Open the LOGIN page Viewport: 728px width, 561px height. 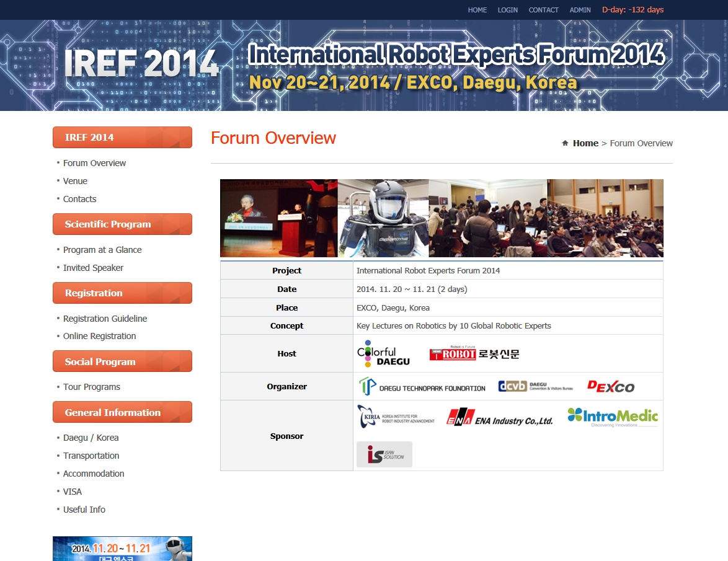[507, 10]
